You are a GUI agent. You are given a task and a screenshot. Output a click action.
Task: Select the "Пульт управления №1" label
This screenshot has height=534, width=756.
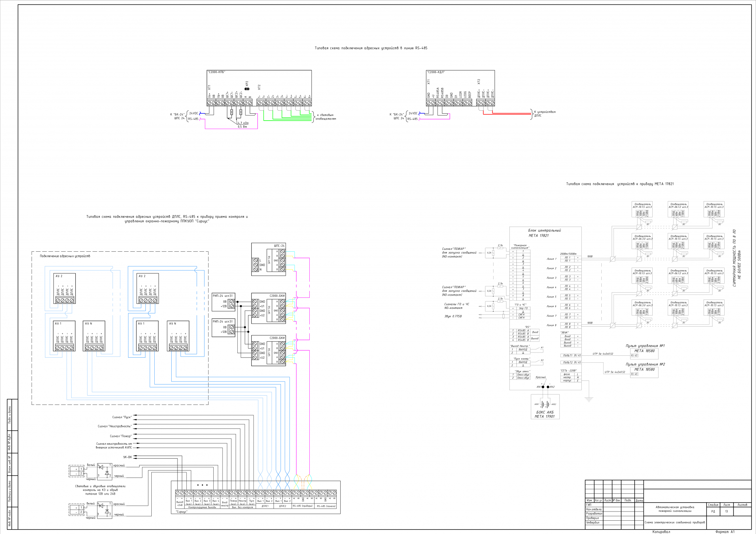645,346
